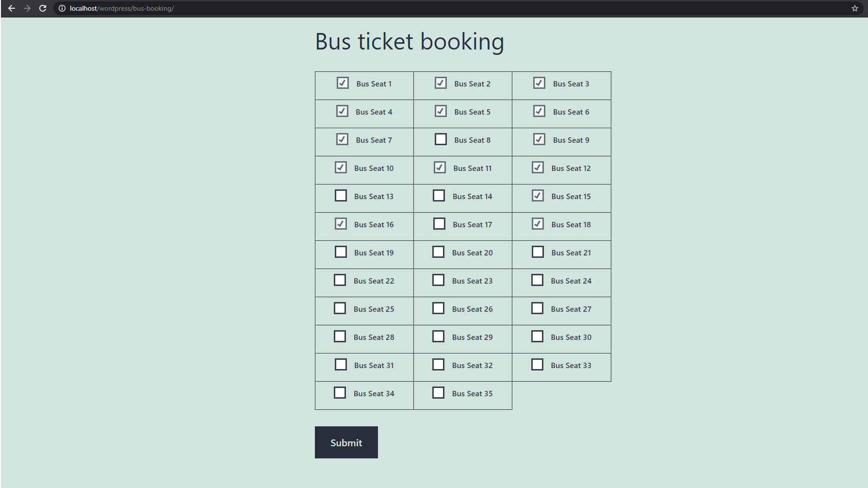This screenshot has width=868, height=488.
Task: Click the Submit button
Action: pyautogui.click(x=346, y=442)
